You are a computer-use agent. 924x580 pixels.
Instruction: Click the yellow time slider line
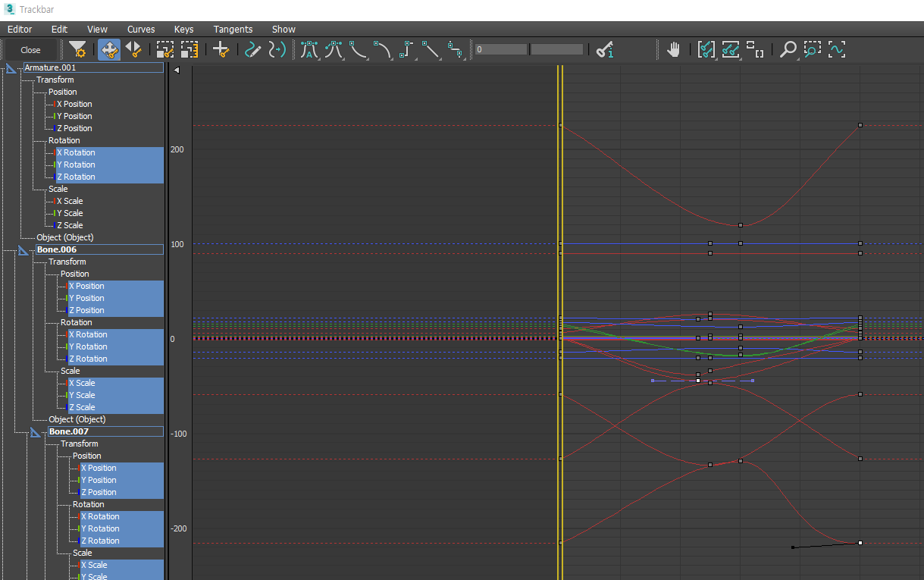click(559, 227)
